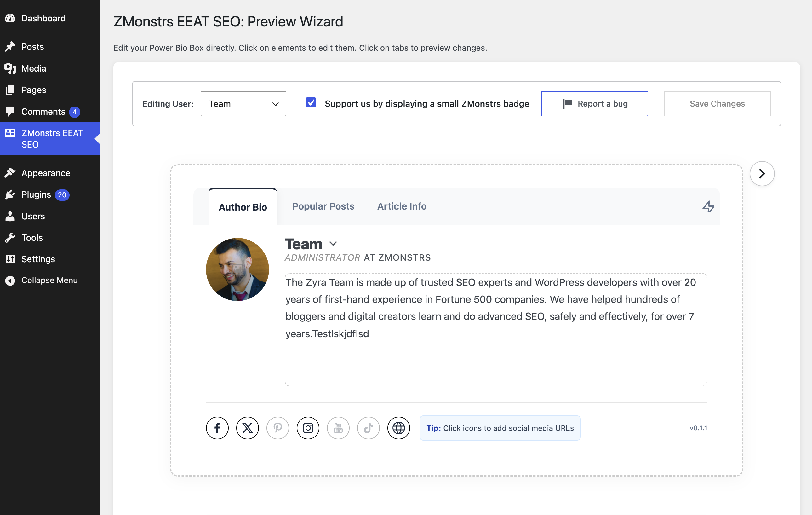Add a Facebook profile URL icon
Viewport: 812px width, 515px height.
coord(217,428)
